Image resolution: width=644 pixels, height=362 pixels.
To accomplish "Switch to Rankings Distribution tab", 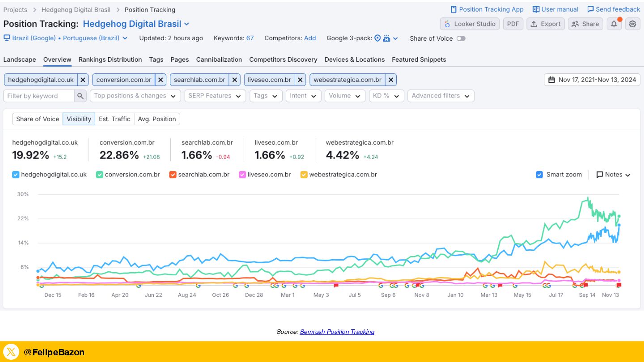I will 110,59.
